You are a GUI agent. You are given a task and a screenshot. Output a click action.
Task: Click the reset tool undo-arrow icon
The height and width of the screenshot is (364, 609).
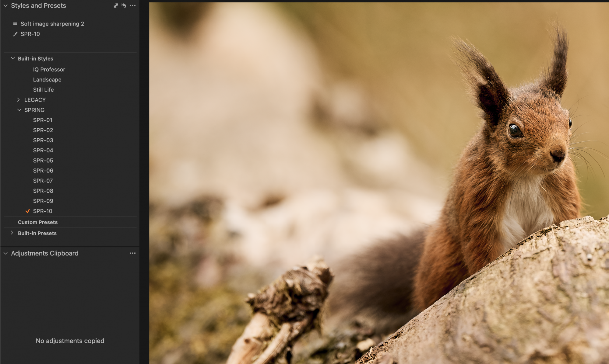124,5
